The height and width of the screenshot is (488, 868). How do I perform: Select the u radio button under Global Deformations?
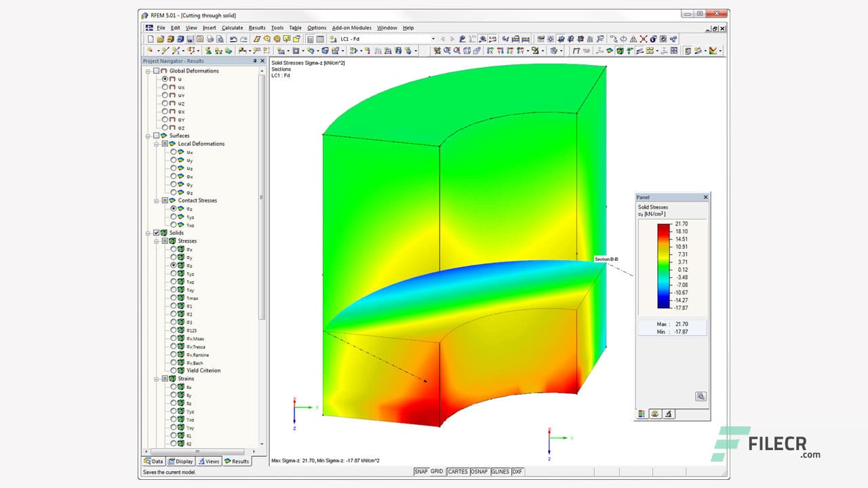click(x=164, y=79)
